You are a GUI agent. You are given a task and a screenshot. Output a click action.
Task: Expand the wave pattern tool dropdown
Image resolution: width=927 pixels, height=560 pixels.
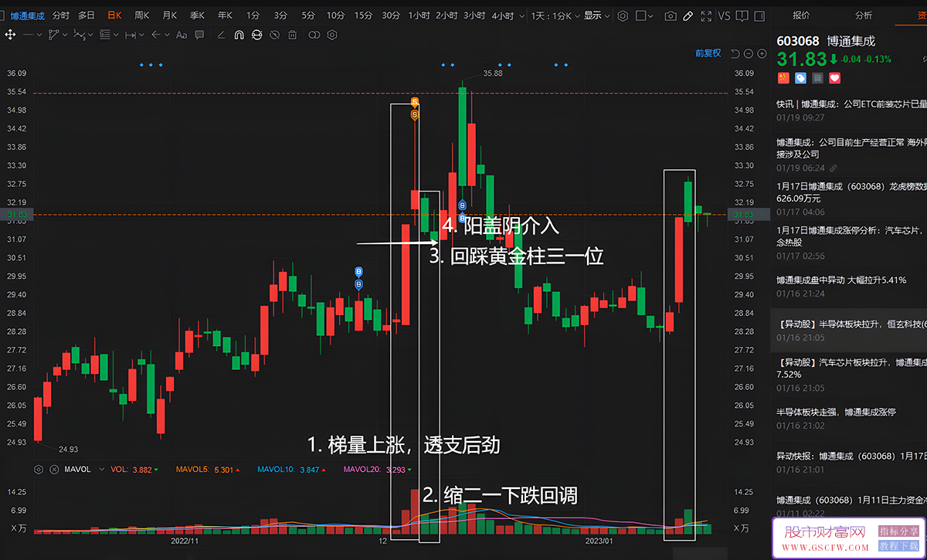[90, 35]
